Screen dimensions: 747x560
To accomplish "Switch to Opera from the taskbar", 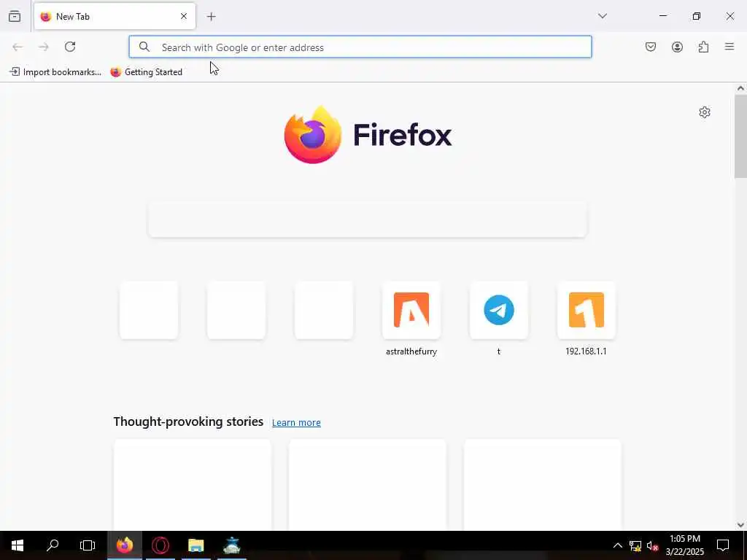I will coord(160,545).
